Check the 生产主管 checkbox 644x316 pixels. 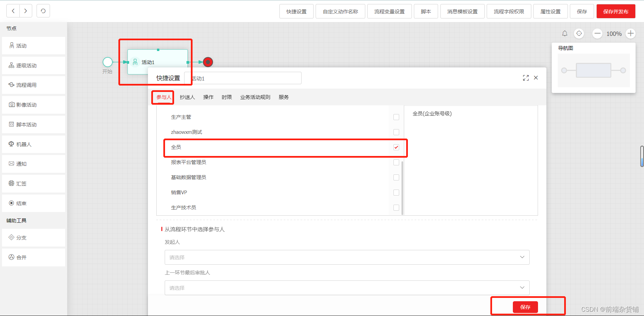(x=396, y=117)
